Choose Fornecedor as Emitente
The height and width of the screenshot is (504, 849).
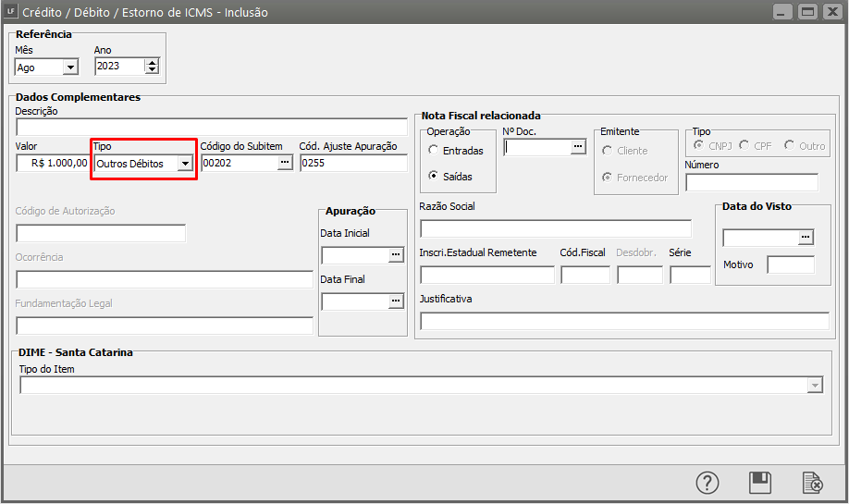[x=608, y=178]
